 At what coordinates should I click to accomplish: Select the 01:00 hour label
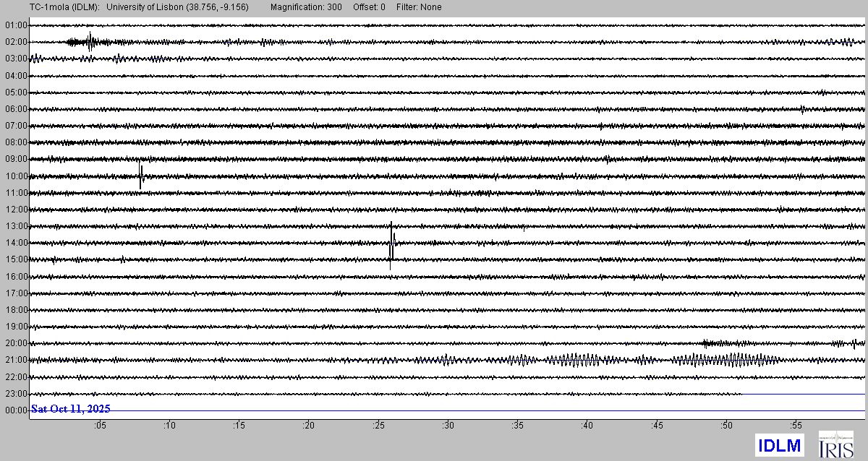pos(16,25)
